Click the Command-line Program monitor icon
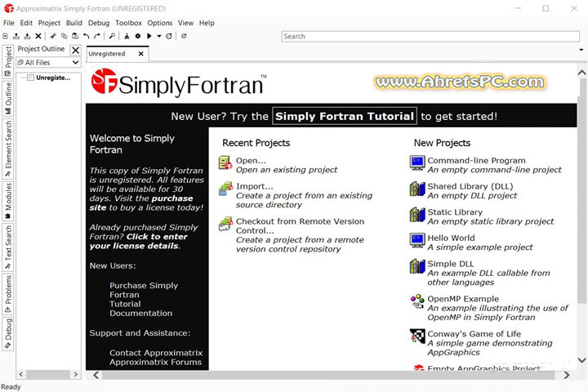Image resolution: width=588 pixels, height=392 pixels. pyautogui.click(x=417, y=163)
